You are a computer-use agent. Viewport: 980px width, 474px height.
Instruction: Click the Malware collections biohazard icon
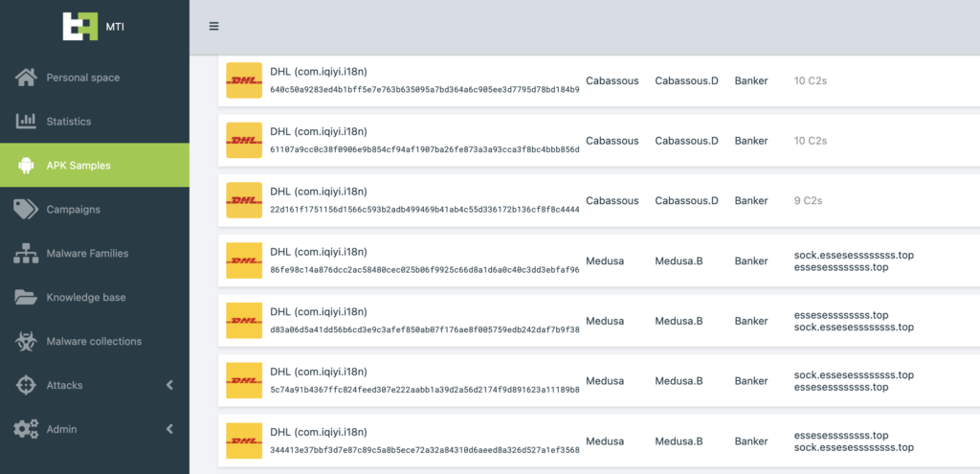click(x=26, y=342)
